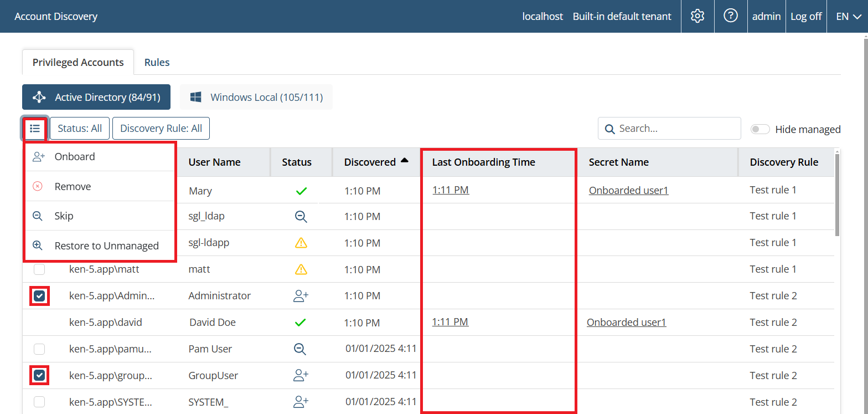Uncheck the ken-5.app\Admin... row checkbox
The width and height of the screenshot is (868, 414).
coord(39,296)
